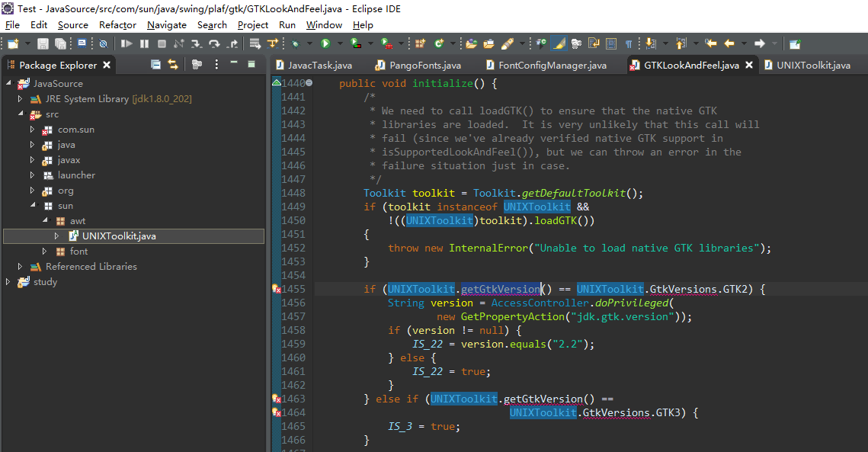Toggle Word Wrap toolbar icon
The image size is (868, 452).
[594, 43]
